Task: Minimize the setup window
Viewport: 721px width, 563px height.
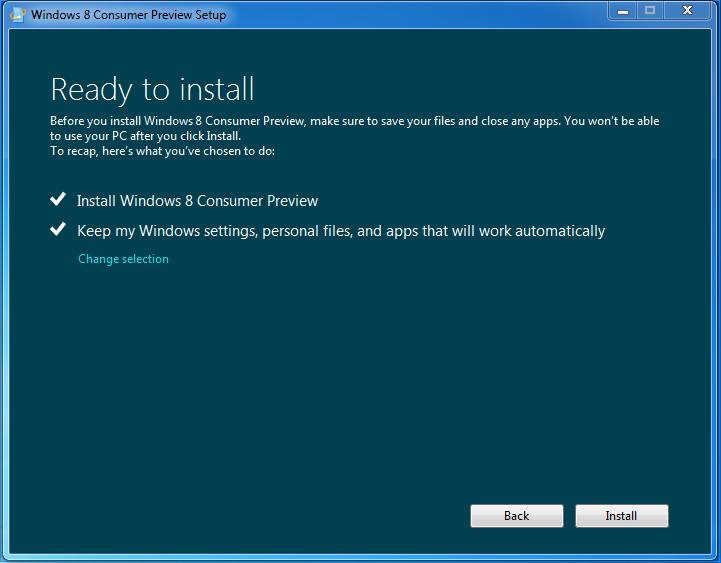Action: pos(623,11)
